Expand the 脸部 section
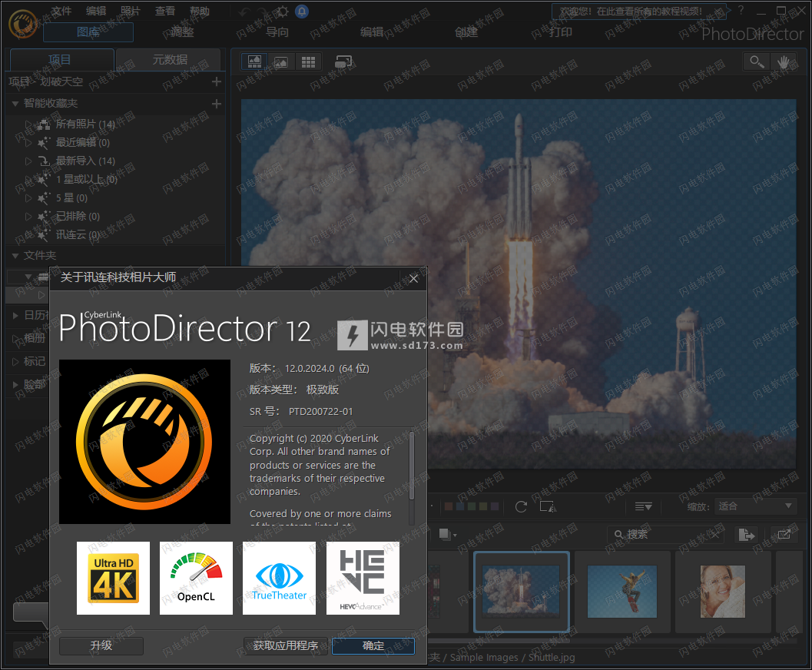 tap(15, 384)
